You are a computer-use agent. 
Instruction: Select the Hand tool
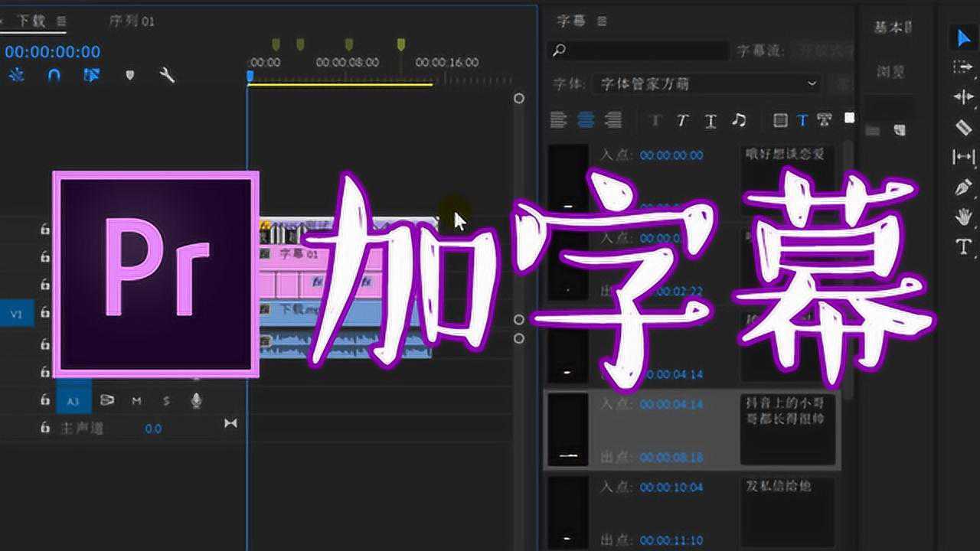point(963,217)
